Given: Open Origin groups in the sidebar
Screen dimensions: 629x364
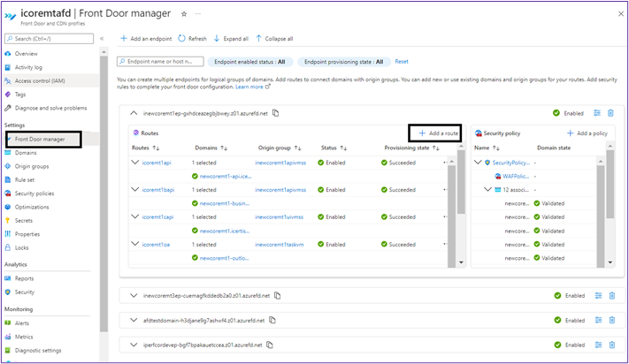Looking at the screenshot, I should [x=32, y=166].
